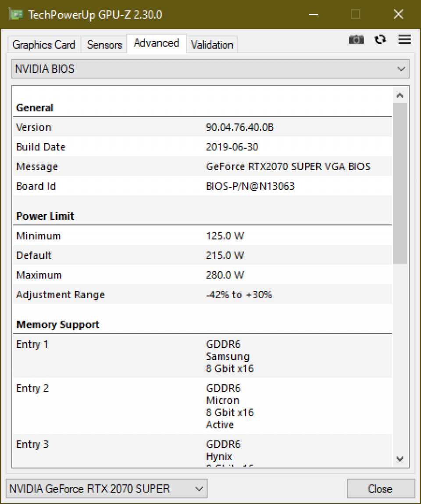Switch to the Graphics Card tab
This screenshot has height=504, width=421.
click(44, 44)
